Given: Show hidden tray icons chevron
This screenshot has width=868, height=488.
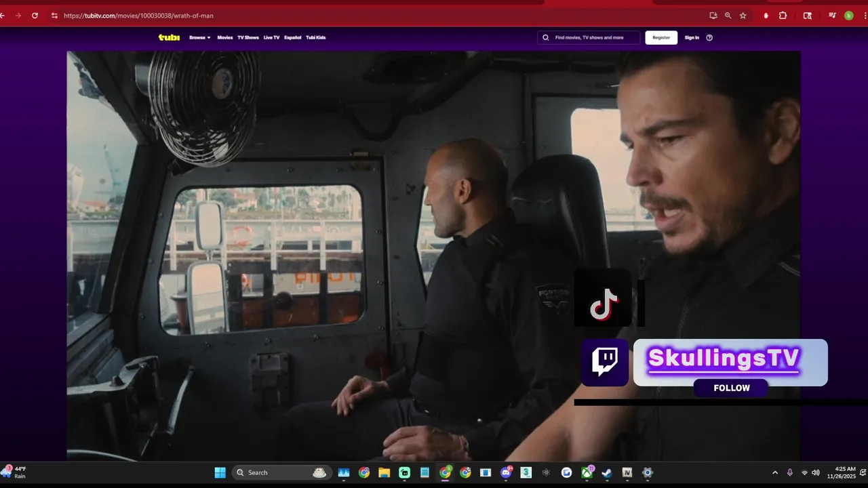Looking at the screenshot, I should pos(775,472).
